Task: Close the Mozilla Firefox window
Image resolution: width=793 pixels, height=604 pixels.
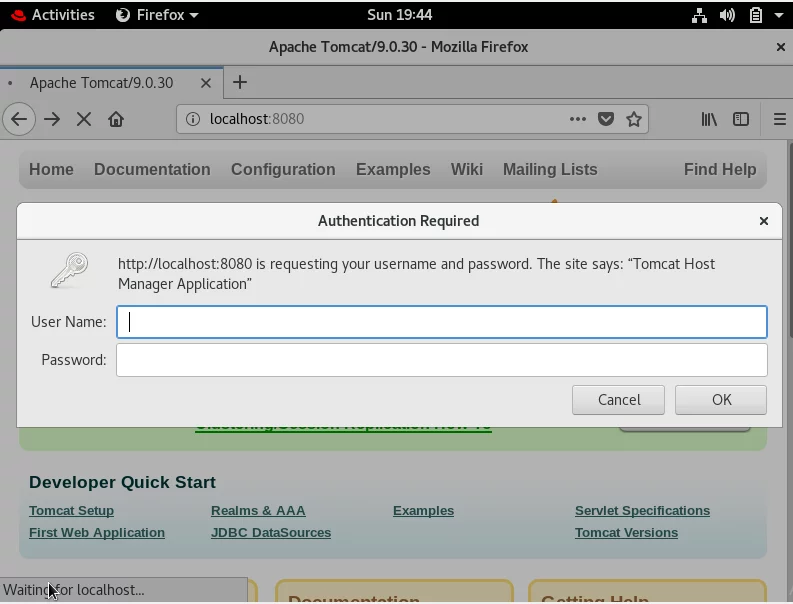Action: pos(780,47)
